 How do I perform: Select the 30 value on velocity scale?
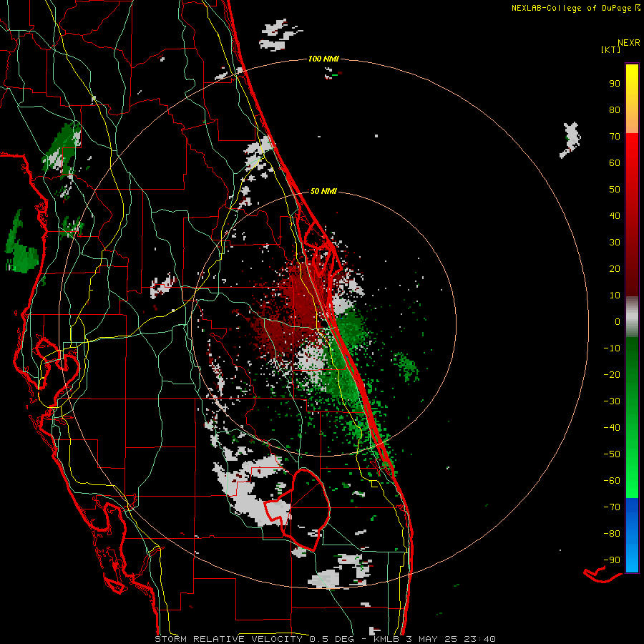click(x=615, y=243)
